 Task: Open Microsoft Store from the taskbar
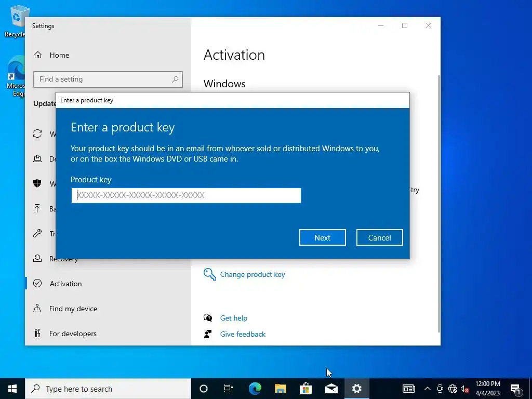(305, 389)
